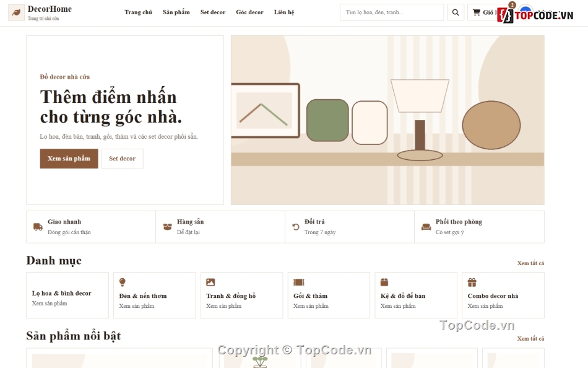Focus the product search input field
Screen dimensions: 588x368
pyautogui.click(x=392, y=12)
